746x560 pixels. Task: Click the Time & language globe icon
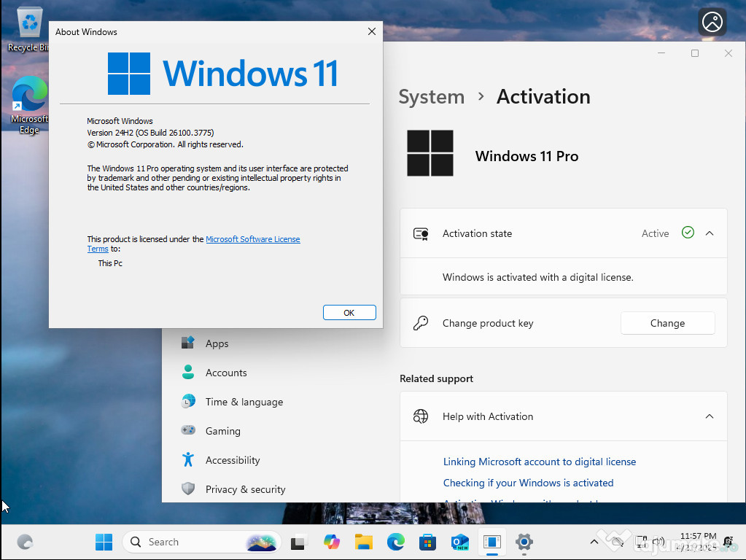click(x=188, y=401)
